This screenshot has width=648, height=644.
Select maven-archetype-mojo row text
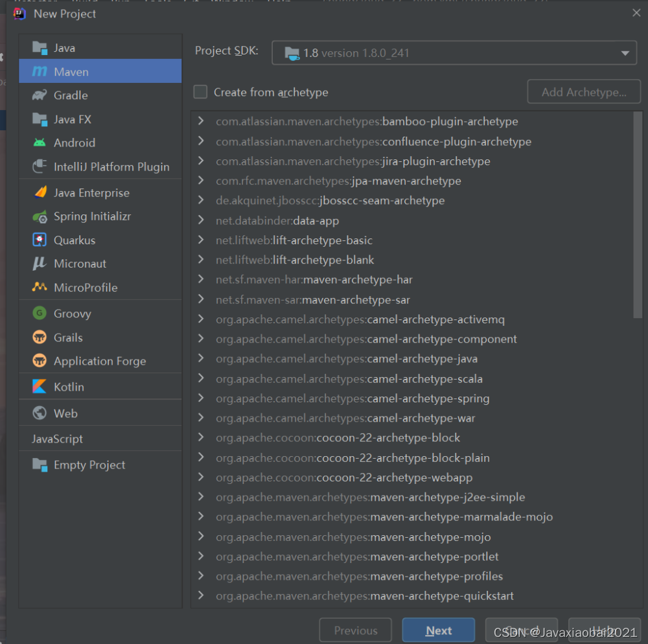point(353,537)
